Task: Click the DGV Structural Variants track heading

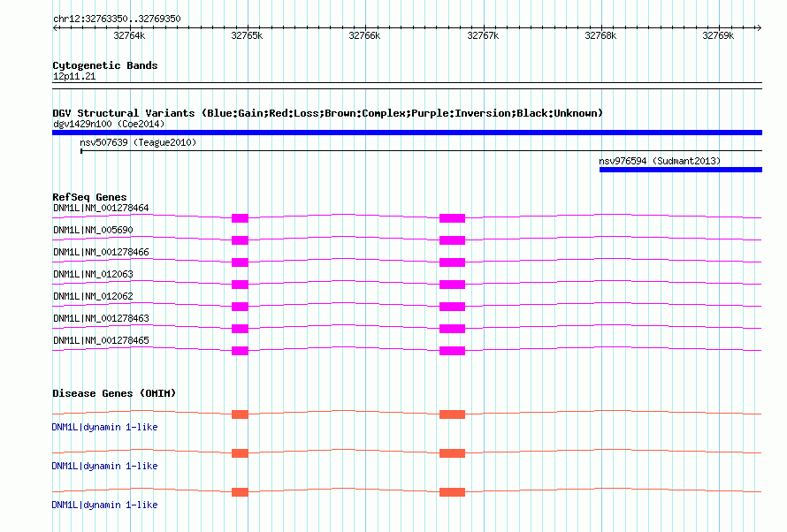Action: coord(327,113)
